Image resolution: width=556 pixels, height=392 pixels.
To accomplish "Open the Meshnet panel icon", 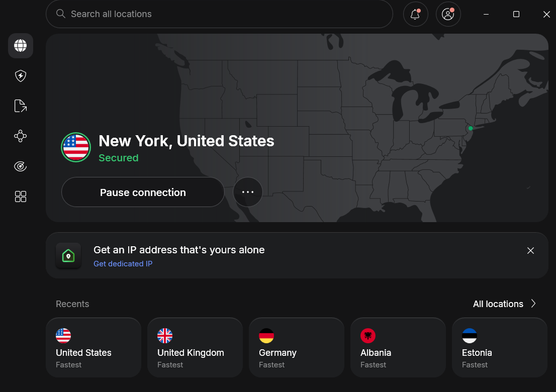I will 20,136.
